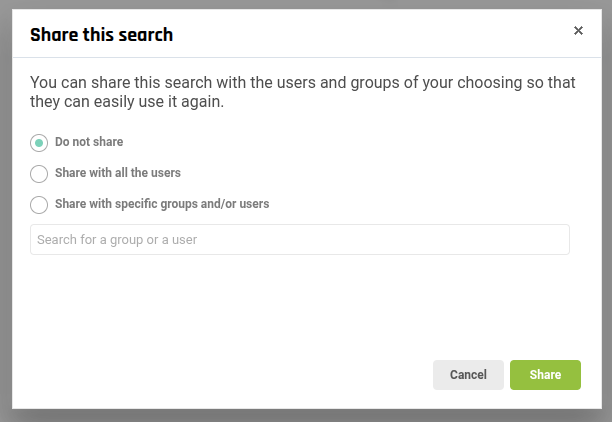Viewport: 612px width, 422px height.
Task: Click the "Do not share" label text
Action: coord(89,142)
